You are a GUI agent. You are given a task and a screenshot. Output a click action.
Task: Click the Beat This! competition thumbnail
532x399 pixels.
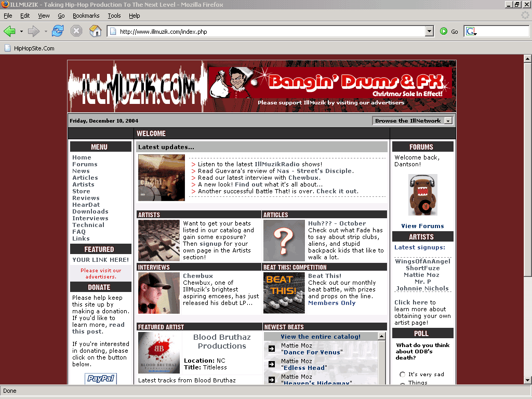pyautogui.click(x=284, y=293)
